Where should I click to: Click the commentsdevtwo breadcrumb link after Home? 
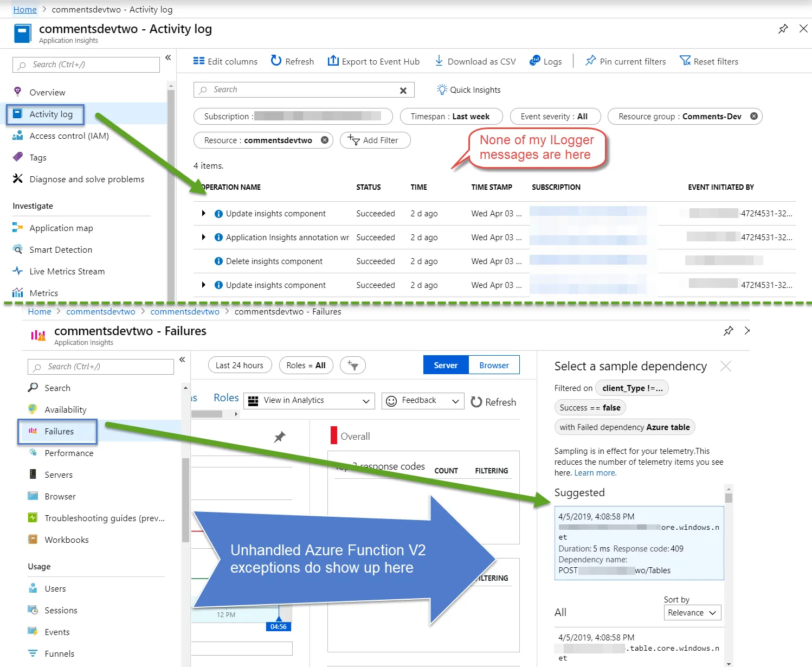(101, 311)
